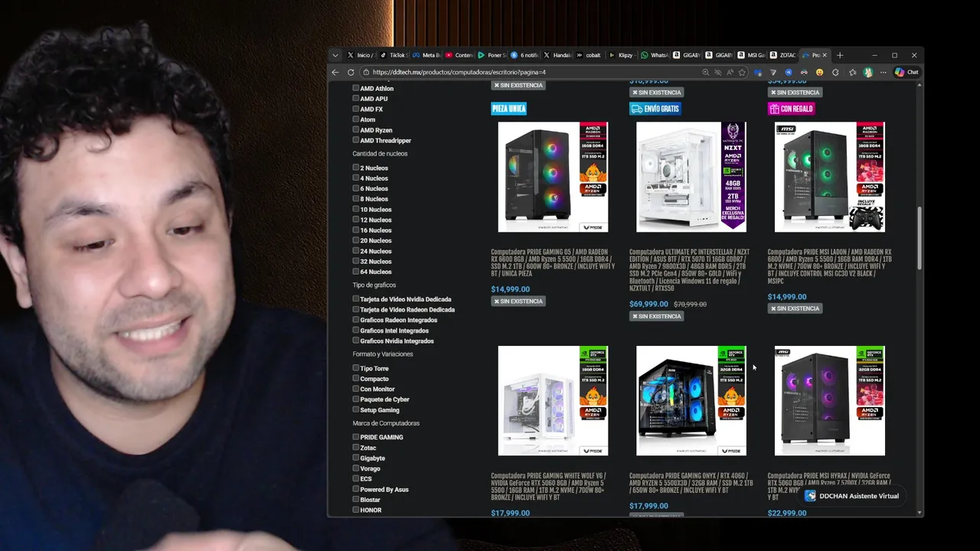Viewport: 980px width, 551px height.
Task: Switch to the Klipzy tab
Action: point(622,55)
